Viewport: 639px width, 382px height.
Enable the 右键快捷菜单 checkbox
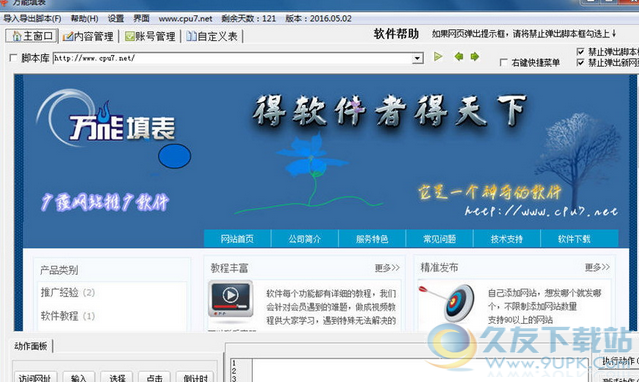click(504, 62)
